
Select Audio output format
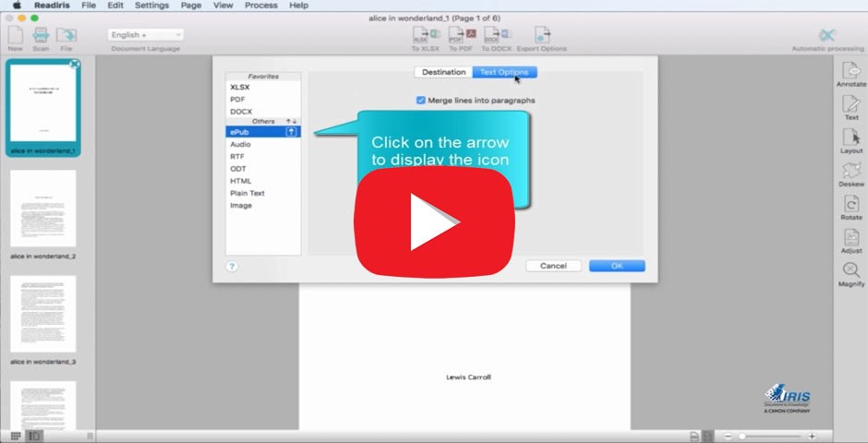(263, 144)
